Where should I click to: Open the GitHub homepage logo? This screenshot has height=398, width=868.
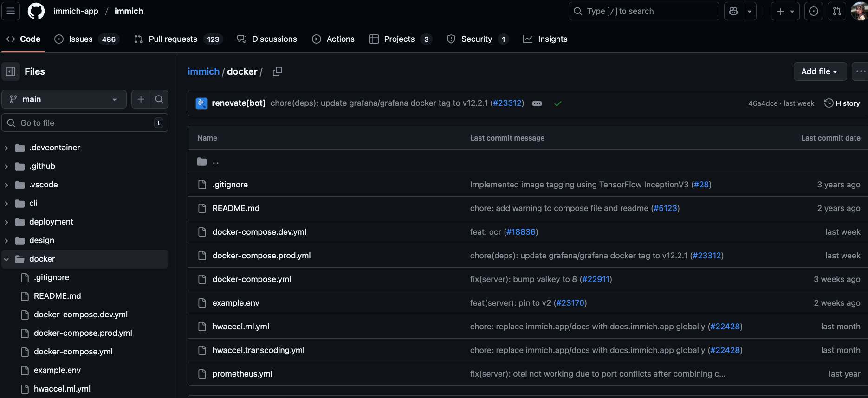pos(36,11)
